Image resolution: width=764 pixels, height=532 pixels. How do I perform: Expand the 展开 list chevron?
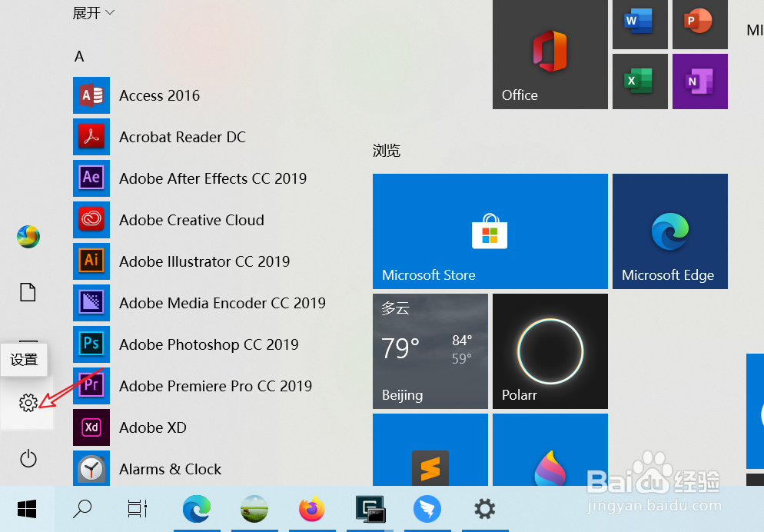click(x=110, y=12)
